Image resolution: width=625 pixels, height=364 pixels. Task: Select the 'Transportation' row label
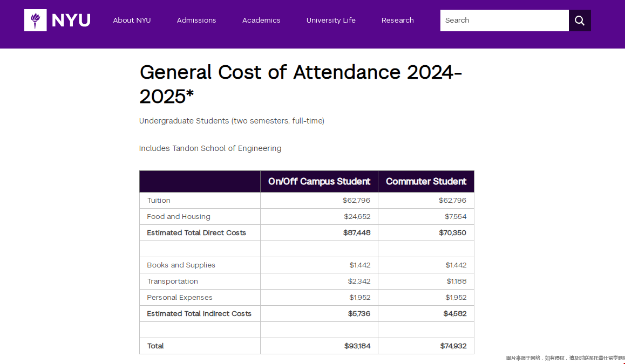pyautogui.click(x=173, y=281)
